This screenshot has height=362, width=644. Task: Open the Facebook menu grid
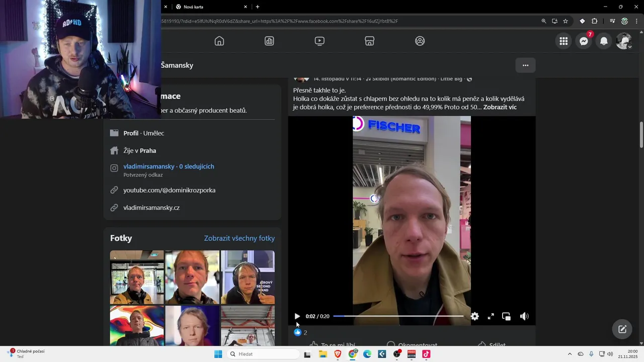[x=563, y=41]
